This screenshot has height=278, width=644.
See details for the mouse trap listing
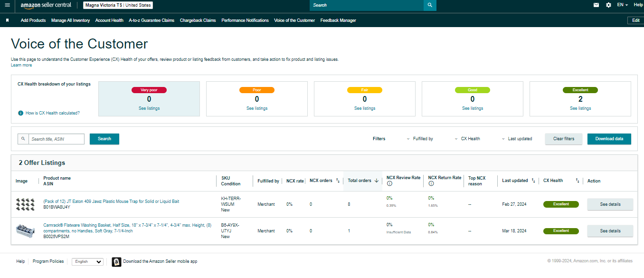(x=610, y=204)
